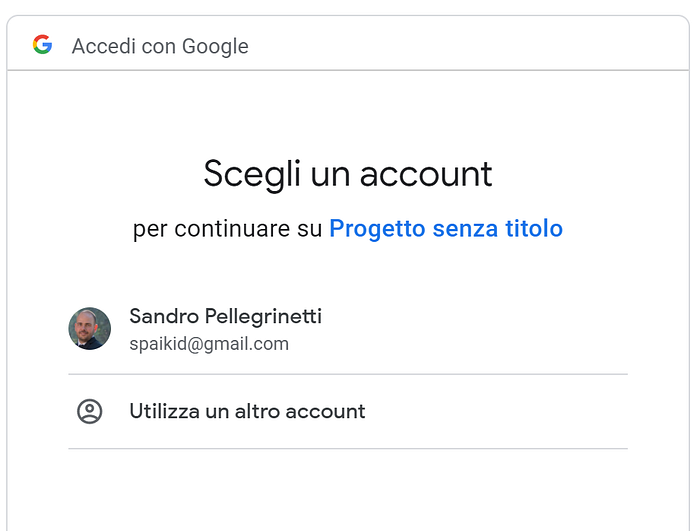Click the Scegli un account heading

(348, 174)
